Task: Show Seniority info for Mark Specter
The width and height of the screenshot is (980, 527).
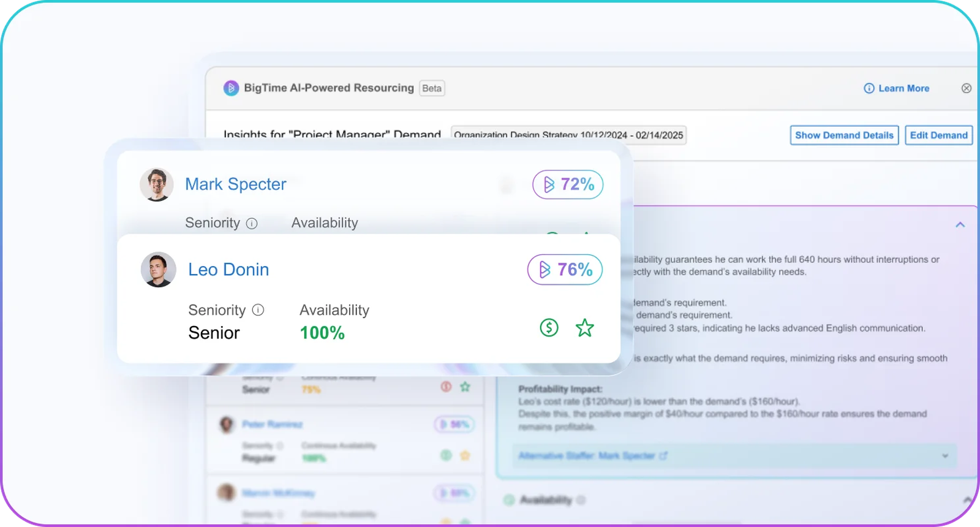Action: coord(252,224)
